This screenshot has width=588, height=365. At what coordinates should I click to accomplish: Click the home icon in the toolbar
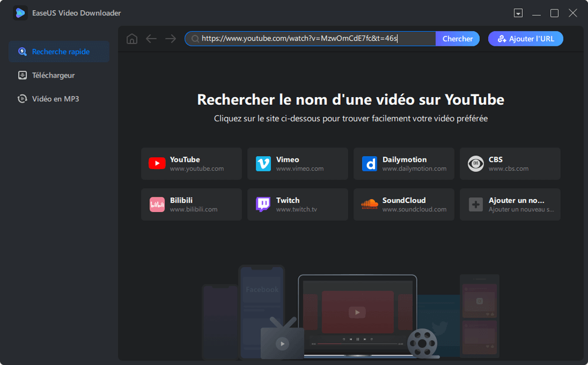132,38
